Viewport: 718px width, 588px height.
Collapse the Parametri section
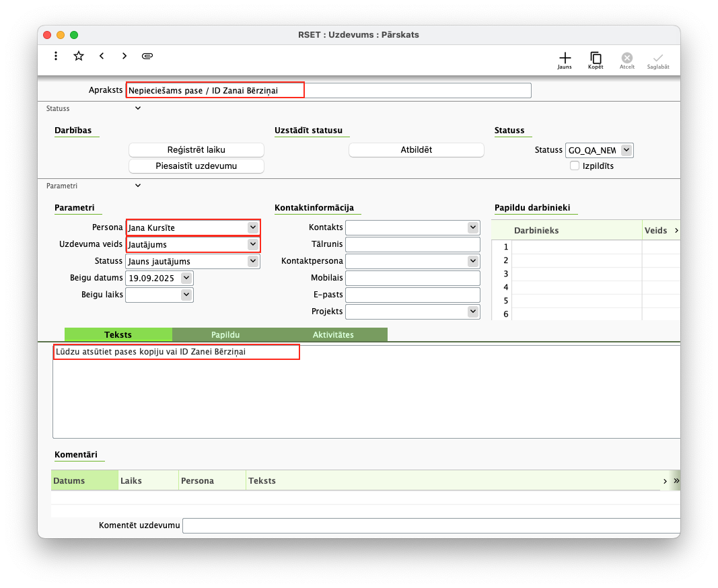tap(138, 186)
